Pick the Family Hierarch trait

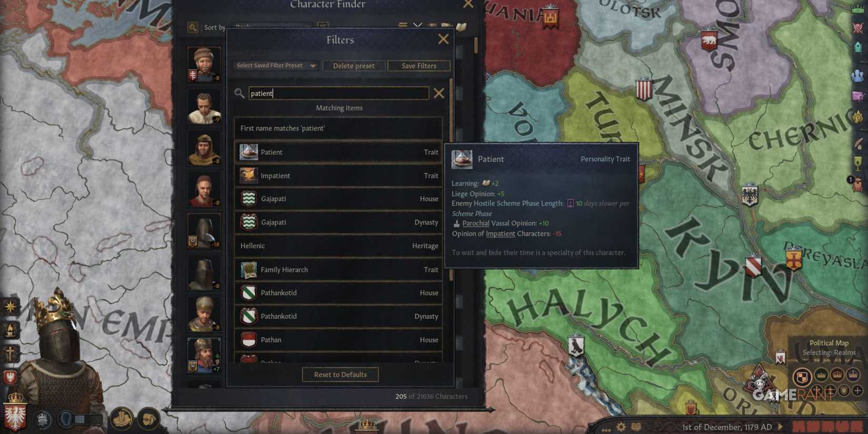(338, 269)
